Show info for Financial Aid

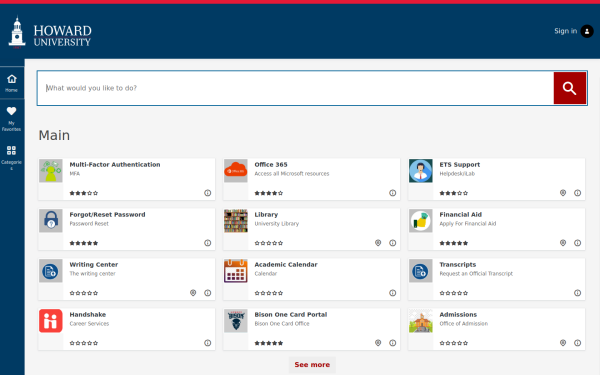(577, 243)
